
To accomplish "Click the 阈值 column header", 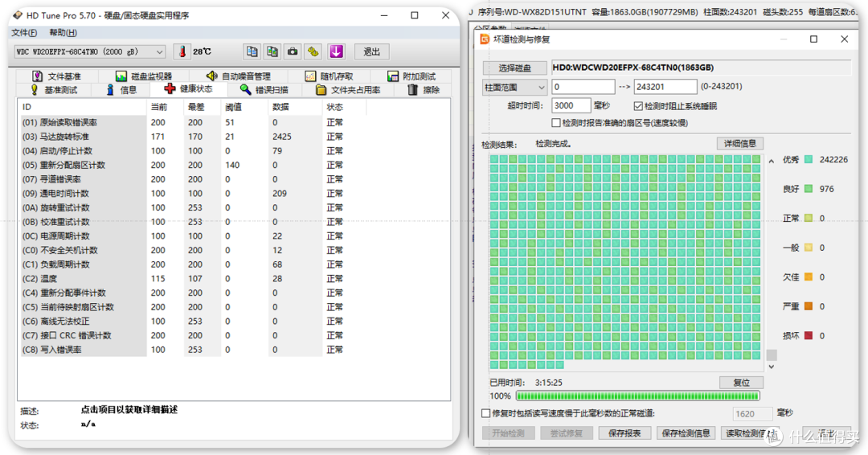I will click(x=244, y=107).
